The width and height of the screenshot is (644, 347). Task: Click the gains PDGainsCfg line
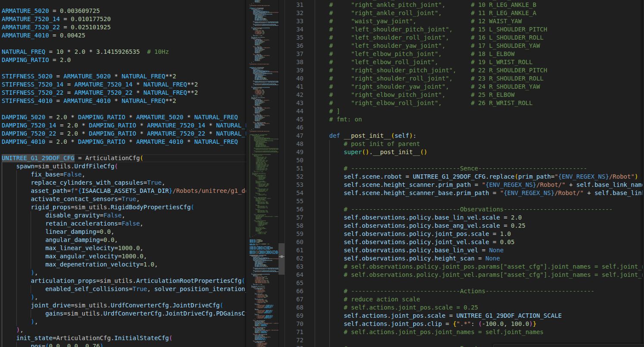145,313
